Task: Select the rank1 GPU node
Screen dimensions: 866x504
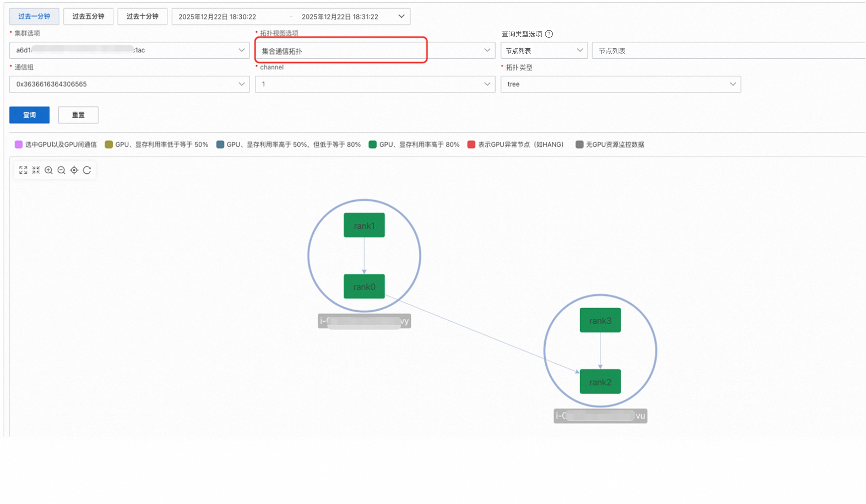Action: (x=364, y=225)
